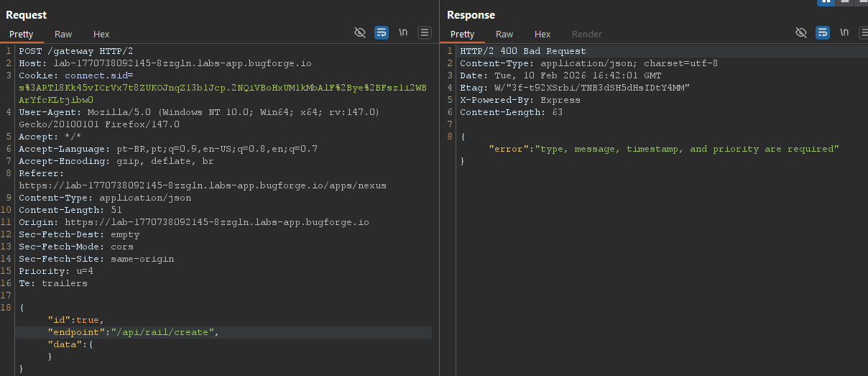Toggle word wrap icon in Request panel

tap(382, 32)
